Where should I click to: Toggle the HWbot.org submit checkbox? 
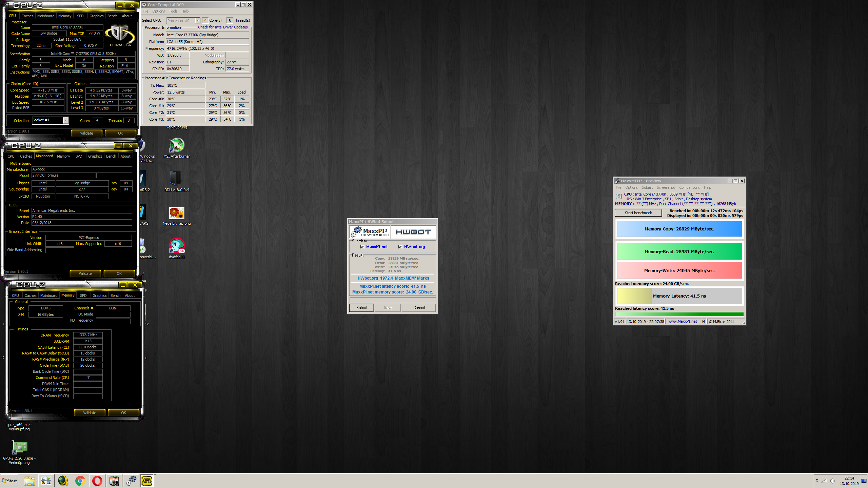400,247
